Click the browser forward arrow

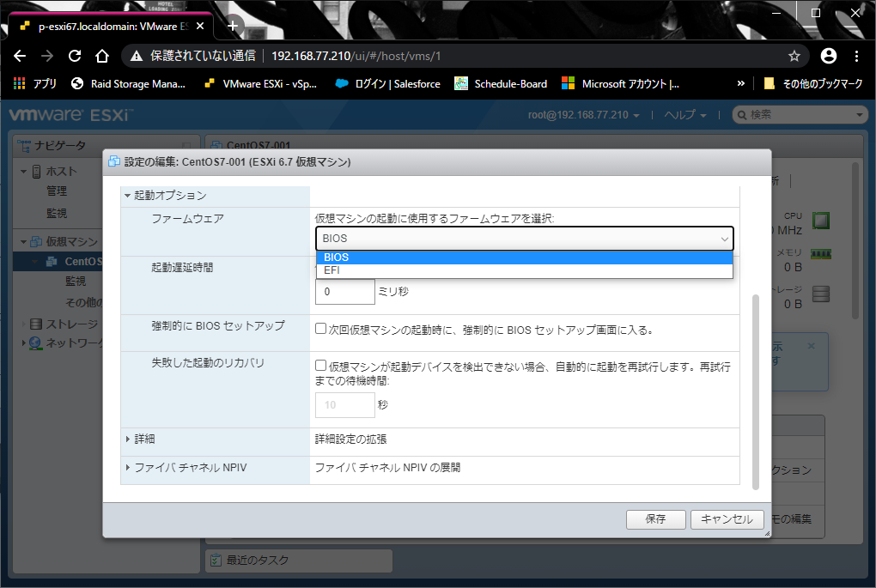pyautogui.click(x=47, y=56)
